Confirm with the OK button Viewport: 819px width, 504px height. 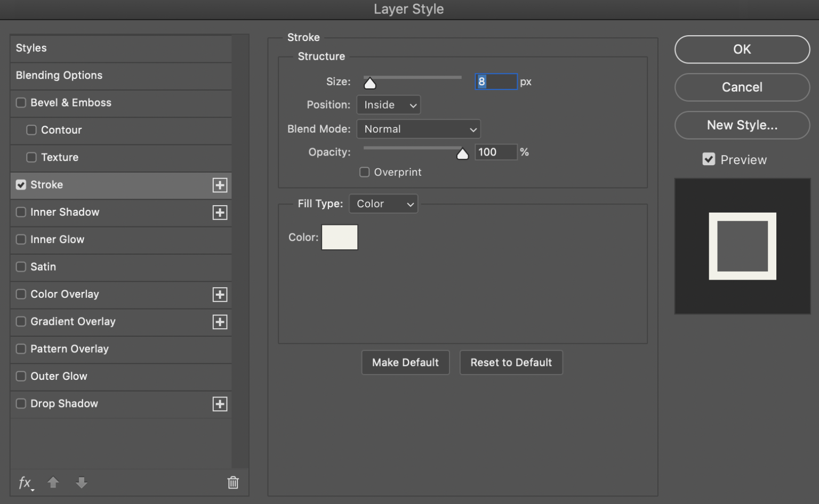tap(742, 49)
